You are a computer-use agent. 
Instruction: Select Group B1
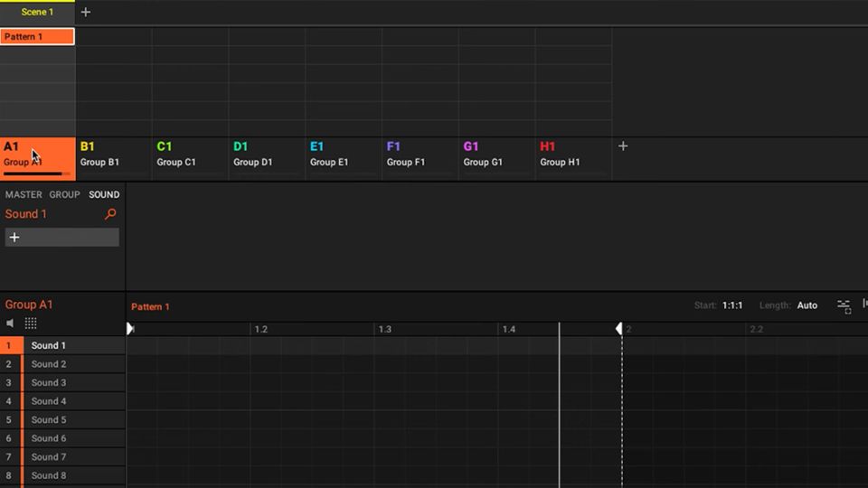click(x=113, y=155)
